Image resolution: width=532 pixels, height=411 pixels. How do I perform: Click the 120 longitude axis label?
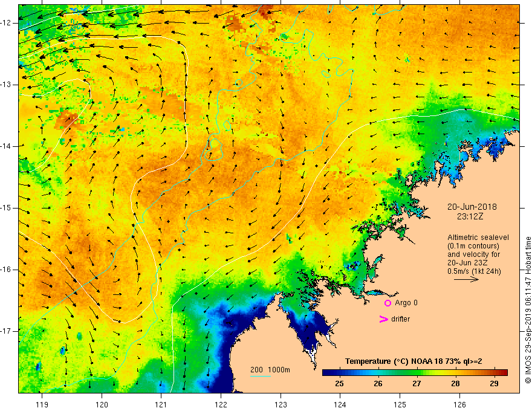pyautogui.click(x=102, y=404)
